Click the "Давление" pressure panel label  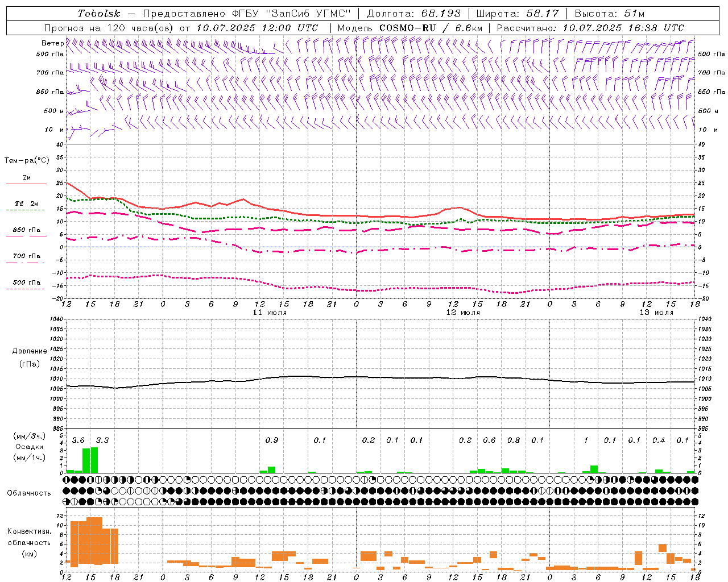click(30, 351)
